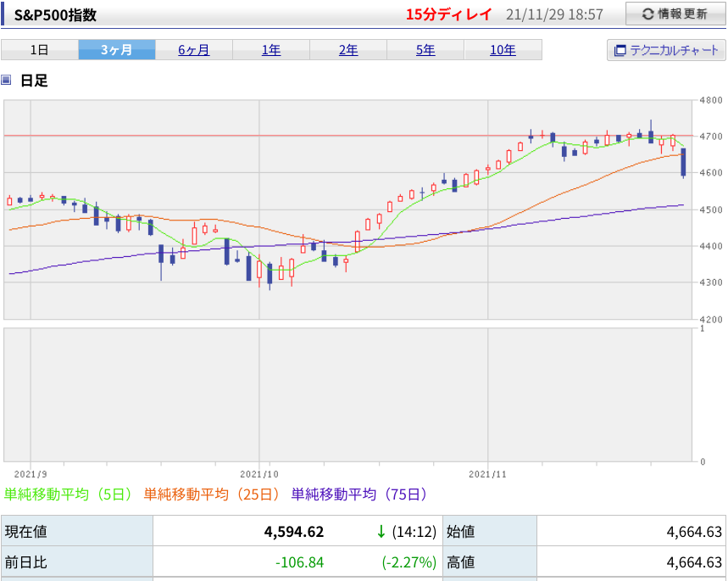Viewport: 728px width, 581px height.
Task: Click the 高値 label cell
Action: click(490, 561)
